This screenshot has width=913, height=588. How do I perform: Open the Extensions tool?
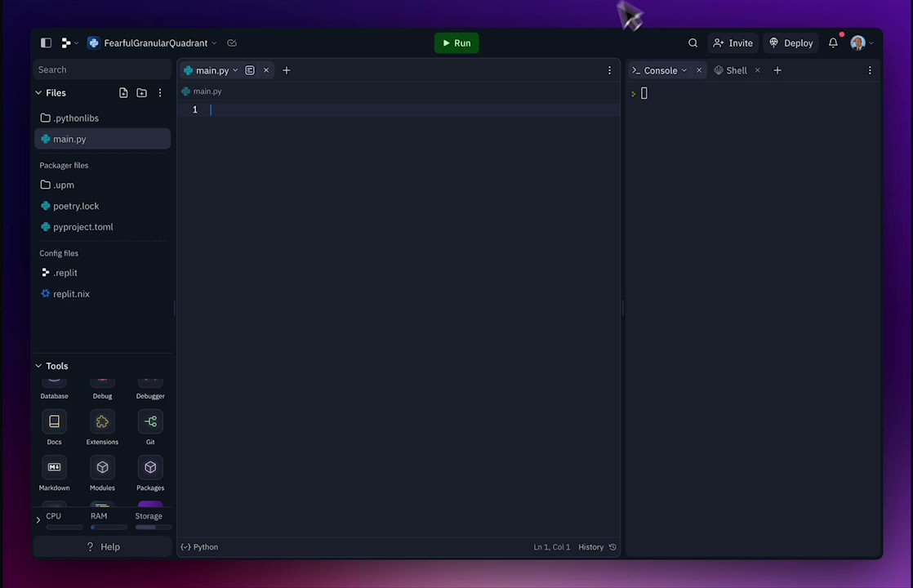[x=102, y=427]
